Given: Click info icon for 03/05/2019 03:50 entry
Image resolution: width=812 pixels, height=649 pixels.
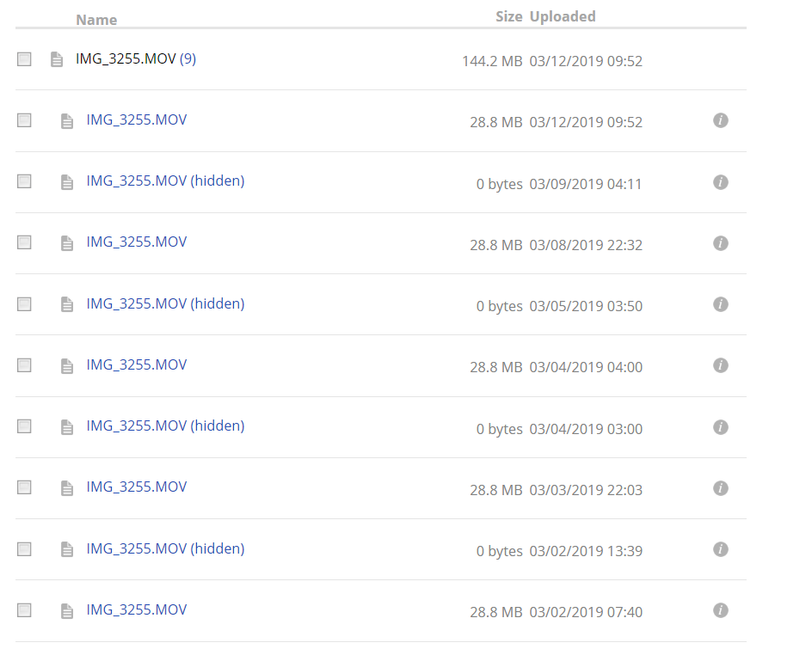Looking at the screenshot, I should (721, 304).
